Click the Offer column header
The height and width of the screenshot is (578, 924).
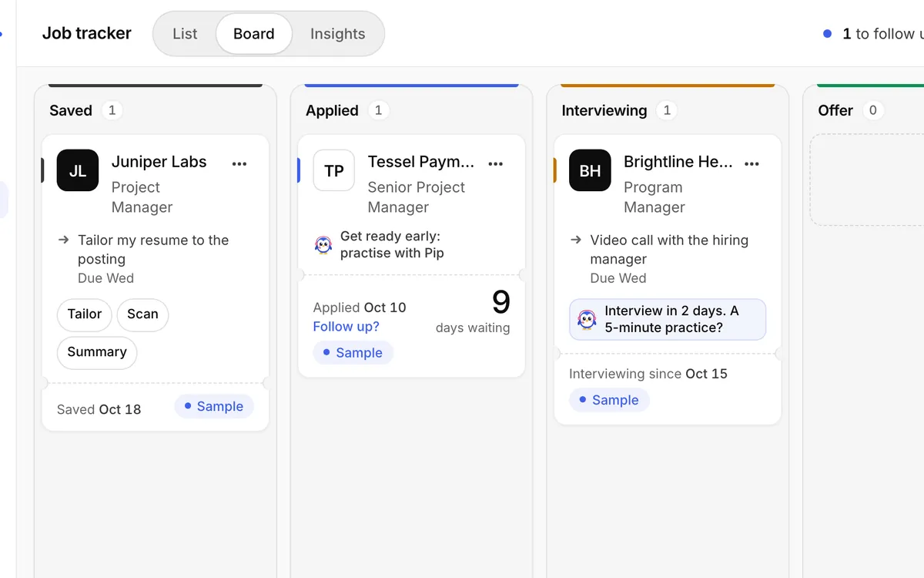[835, 110]
